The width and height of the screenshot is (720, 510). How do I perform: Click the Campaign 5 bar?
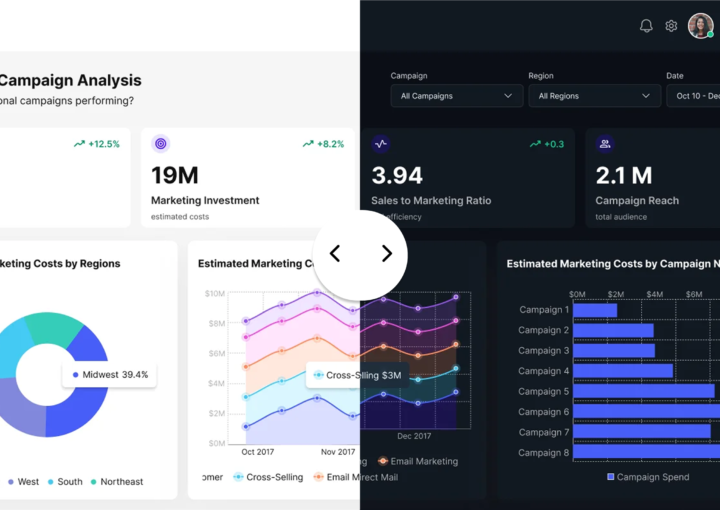(645, 391)
